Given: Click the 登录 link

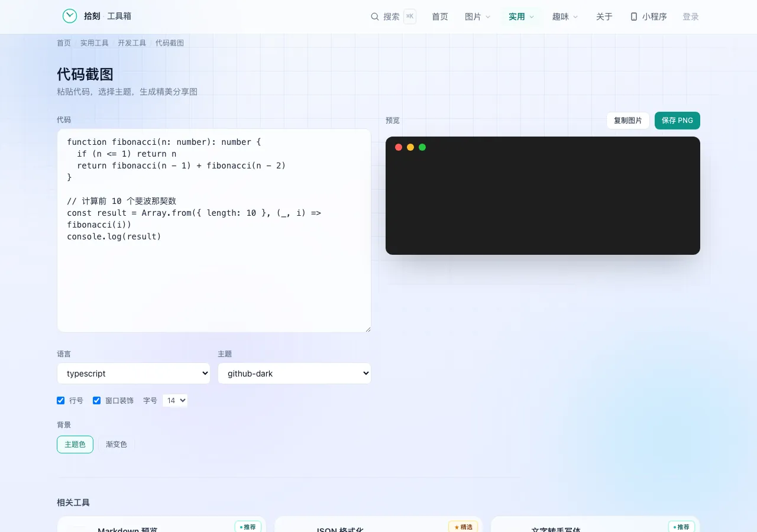Looking at the screenshot, I should coord(691,17).
